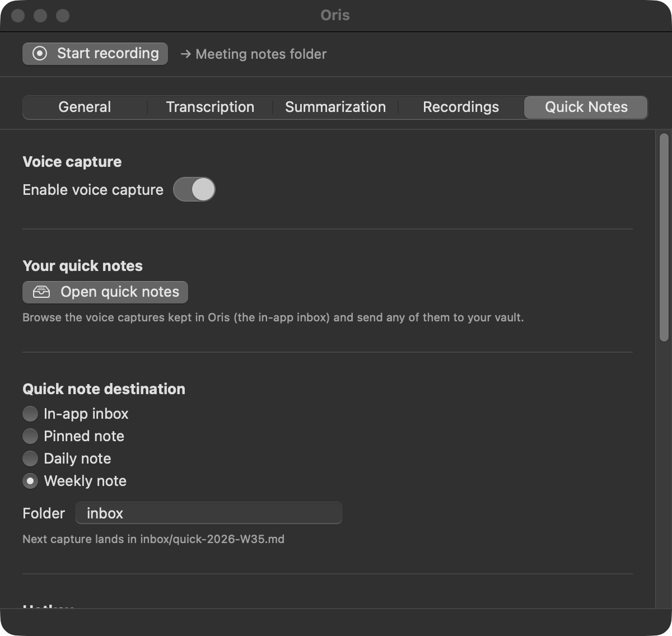672x636 pixels.
Task: Go to the Summarization tab
Action: 335,107
